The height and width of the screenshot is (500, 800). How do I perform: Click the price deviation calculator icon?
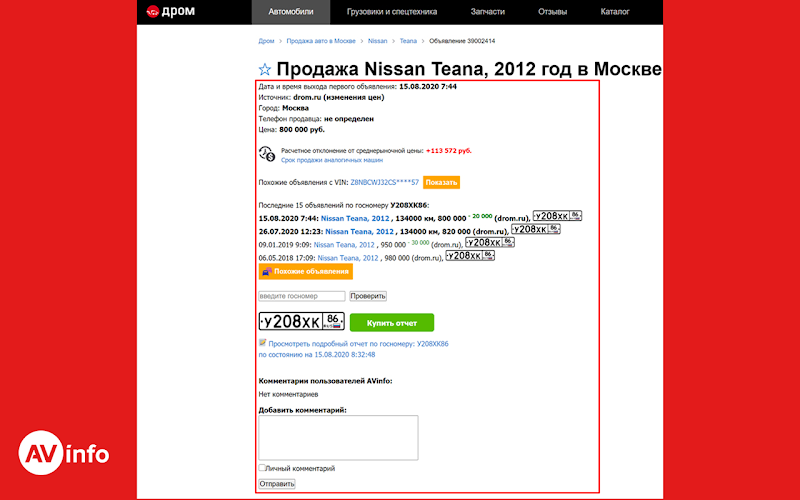267,154
